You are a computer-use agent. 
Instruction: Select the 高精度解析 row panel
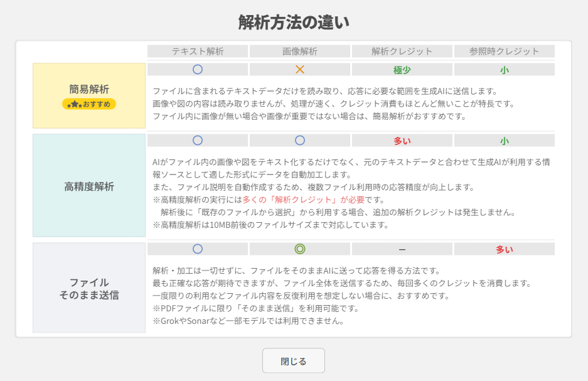[88, 185]
